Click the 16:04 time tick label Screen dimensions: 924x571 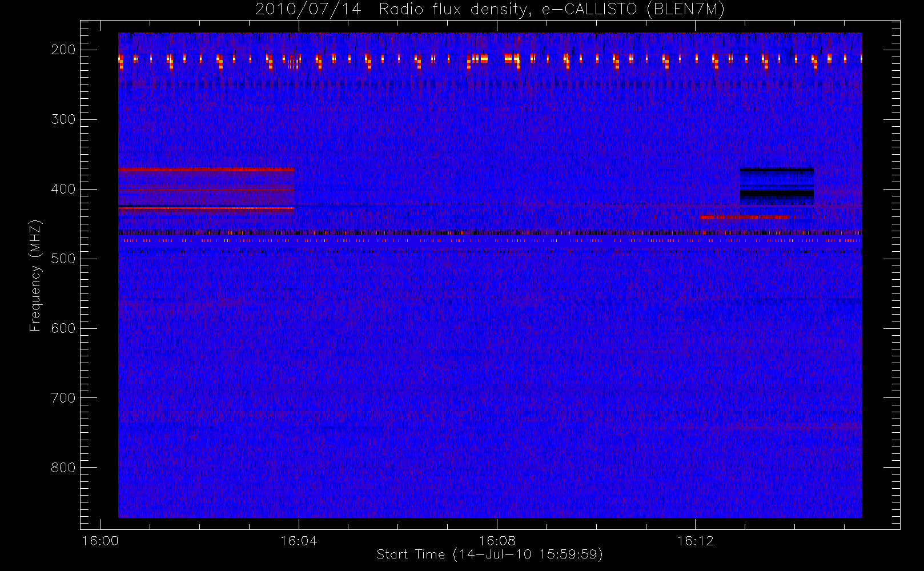pyautogui.click(x=299, y=541)
